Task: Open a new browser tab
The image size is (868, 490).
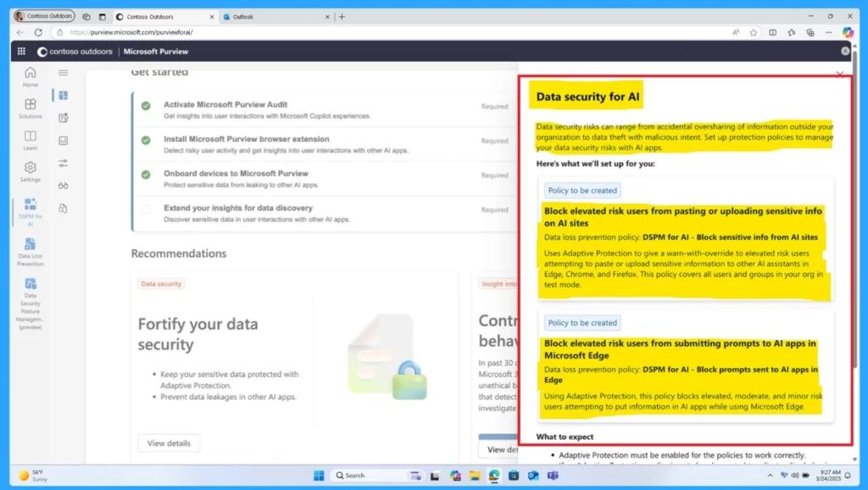Action: tap(342, 17)
